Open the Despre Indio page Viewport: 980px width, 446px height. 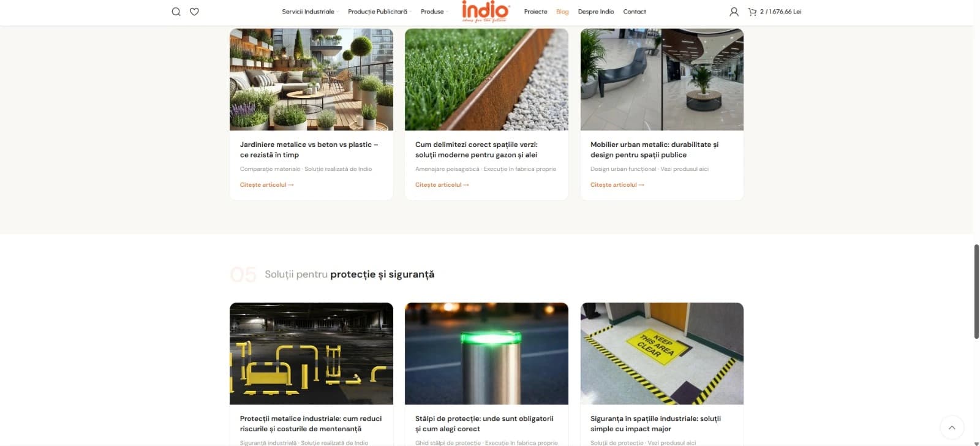(595, 12)
